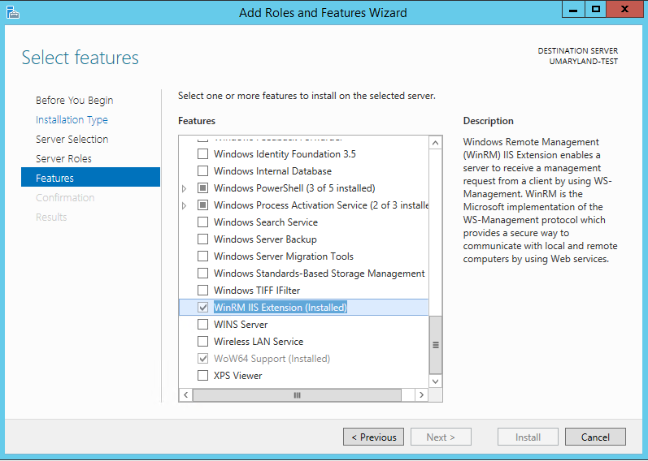This screenshot has width=648, height=461.
Task: Uncheck WinRM IIS Extension checkbox
Action: coord(202,307)
